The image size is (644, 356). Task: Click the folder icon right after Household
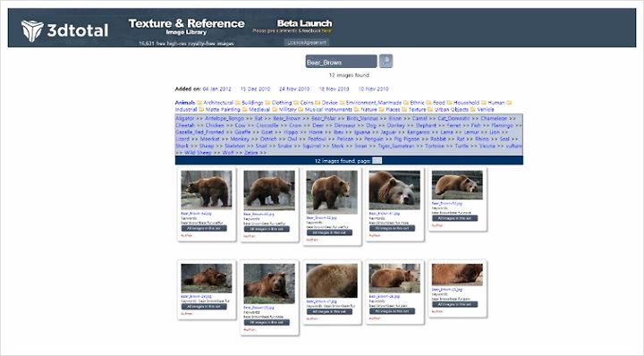click(x=484, y=103)
